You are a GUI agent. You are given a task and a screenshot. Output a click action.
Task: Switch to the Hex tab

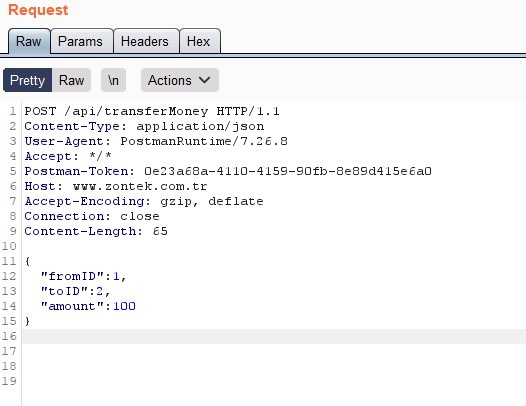pos(199,41)
